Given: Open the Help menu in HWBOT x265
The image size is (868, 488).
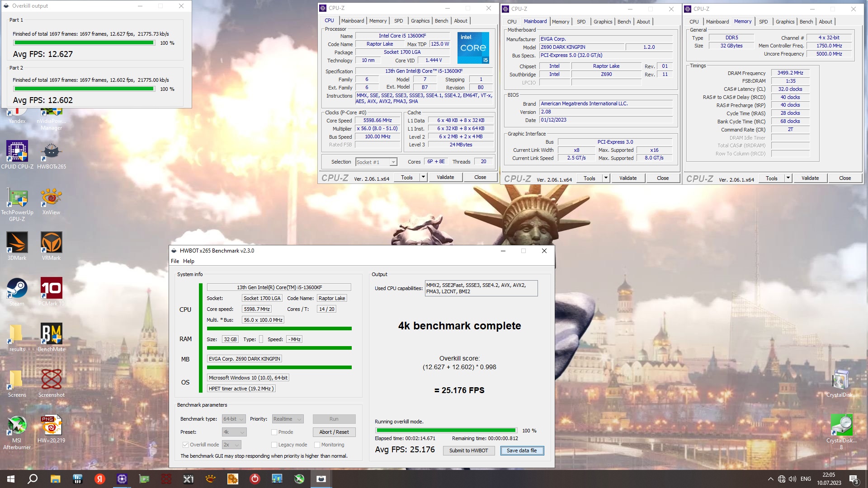Looking at the screenshot, I should pyautogui.click(x=189, y=261).
